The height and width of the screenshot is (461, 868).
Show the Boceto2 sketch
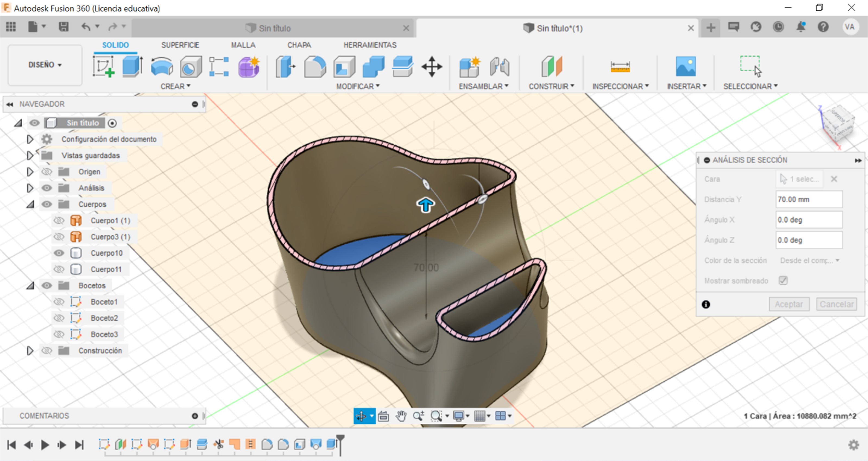tap(59, 318)
